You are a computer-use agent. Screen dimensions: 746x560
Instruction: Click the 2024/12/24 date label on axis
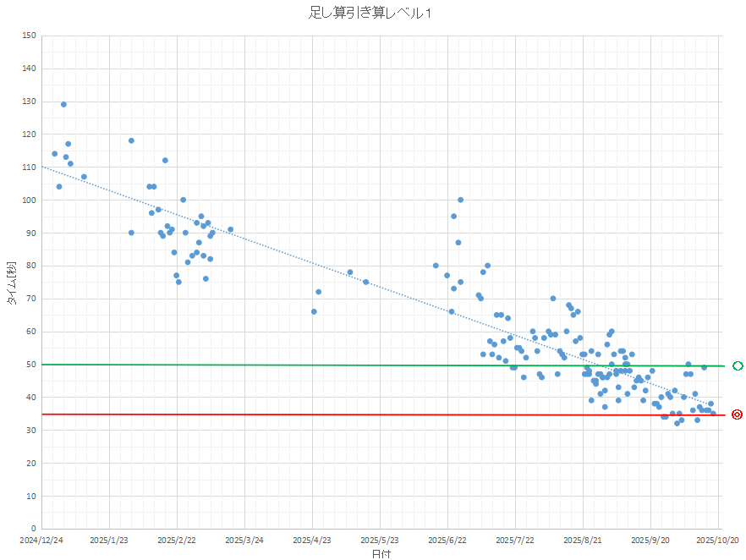pyautogui.click(x=41, y=540)
